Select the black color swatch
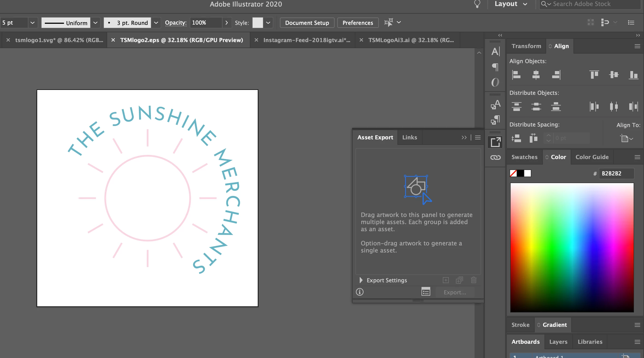The image size is (644, 358). [520, 173]
